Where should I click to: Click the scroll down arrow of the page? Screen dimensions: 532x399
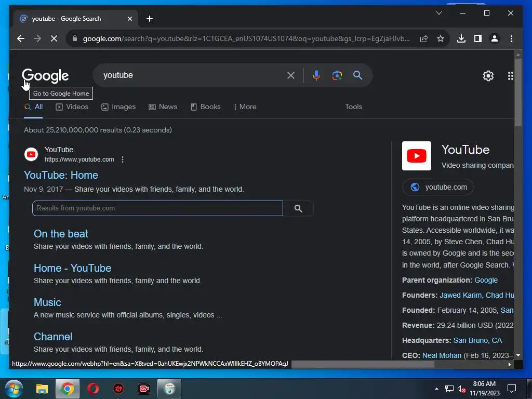coord(518,355)
